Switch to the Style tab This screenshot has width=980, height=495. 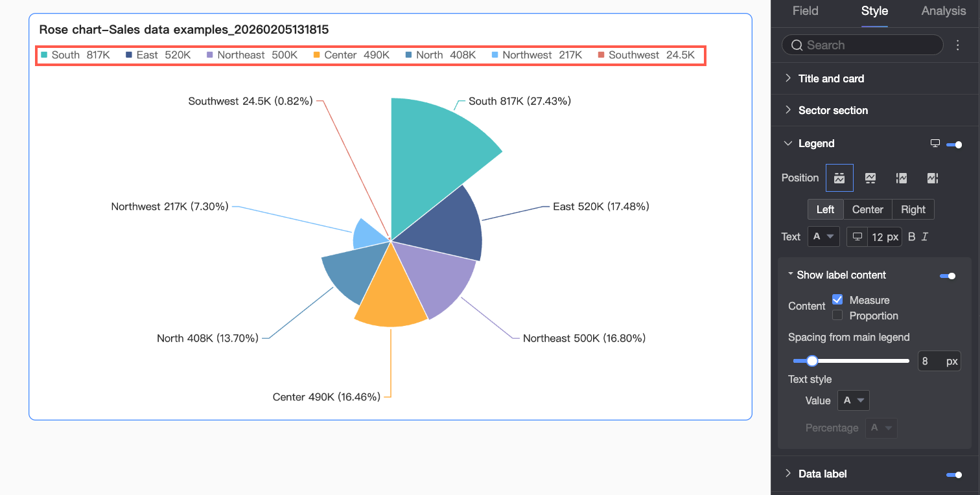(x=874, y=11)
